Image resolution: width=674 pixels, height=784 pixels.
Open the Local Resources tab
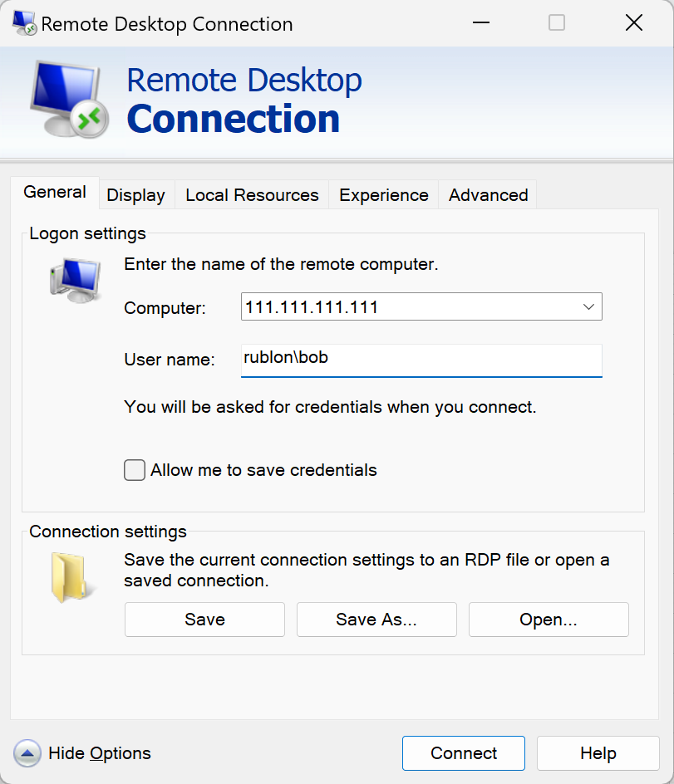click(251, 194)
